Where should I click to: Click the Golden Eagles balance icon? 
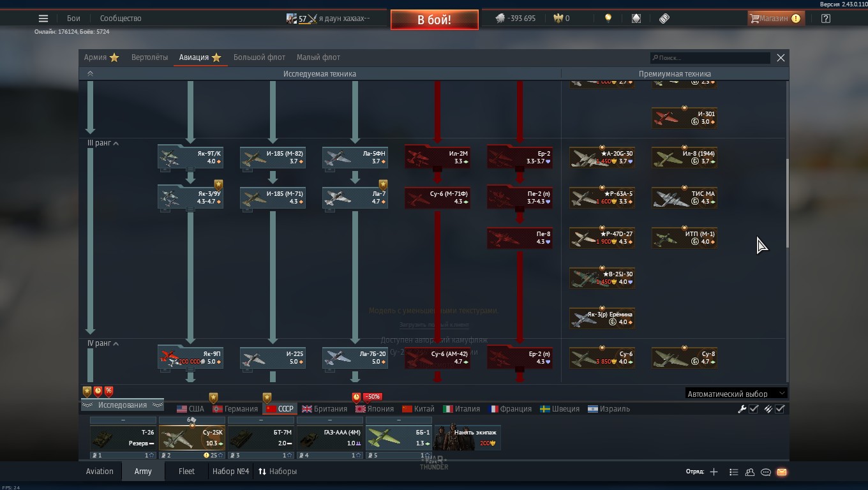coord(558,19)
